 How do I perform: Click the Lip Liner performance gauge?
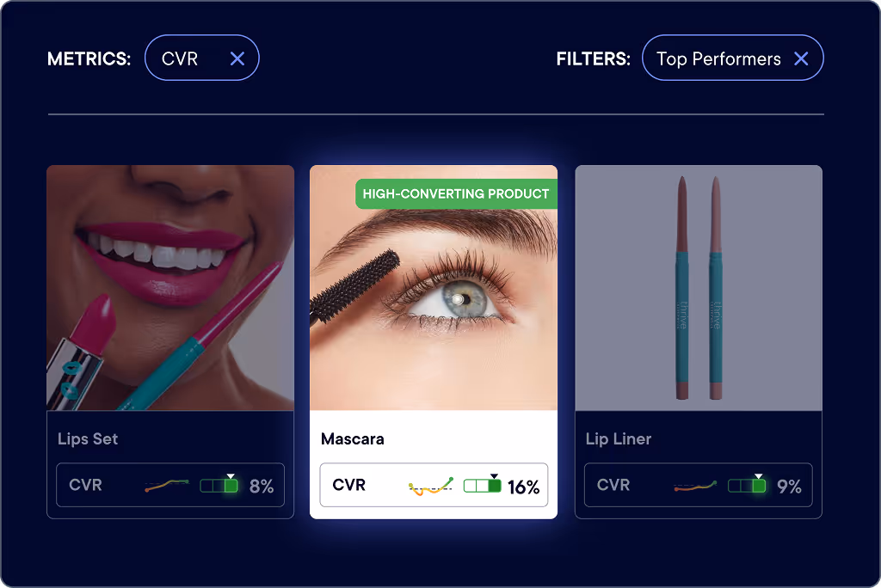pyautogui.click(x=746, y=484)
